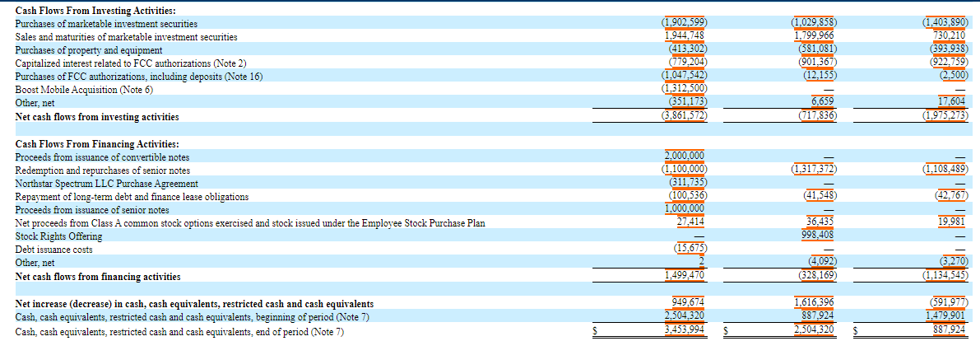Image resolution: width=980 pixels, height=355 pixels.
Task: Select 'Boost Mobile Acquisition (Note 6)' label
Action: click(x=85, y=90)
